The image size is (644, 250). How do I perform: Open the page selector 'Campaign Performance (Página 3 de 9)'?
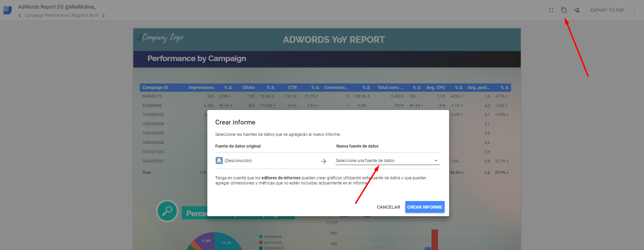61,16
